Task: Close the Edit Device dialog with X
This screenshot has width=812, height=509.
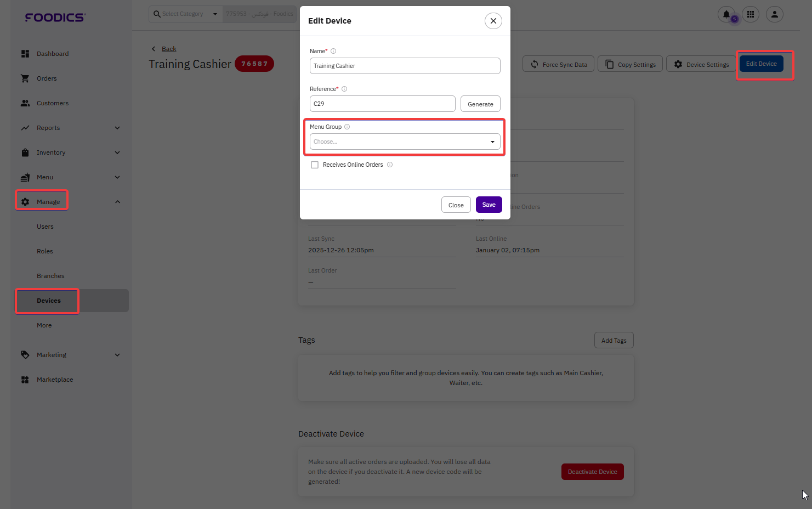Action: pyautogui.click(x=493, y=21)
